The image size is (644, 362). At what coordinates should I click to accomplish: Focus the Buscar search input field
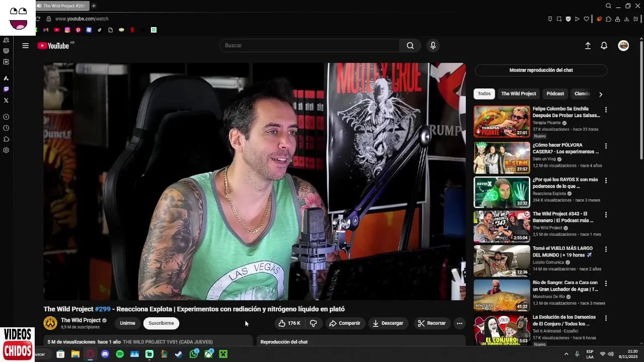coord(309,45)
